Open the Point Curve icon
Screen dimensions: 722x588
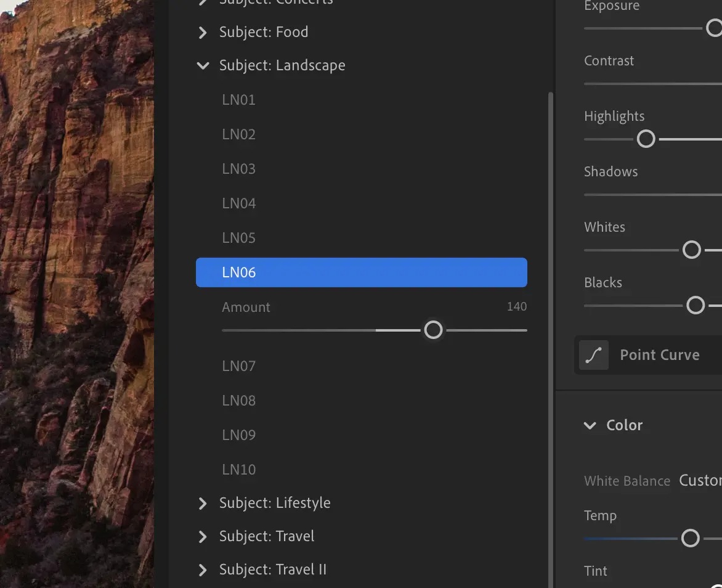(x=593, y=355)
